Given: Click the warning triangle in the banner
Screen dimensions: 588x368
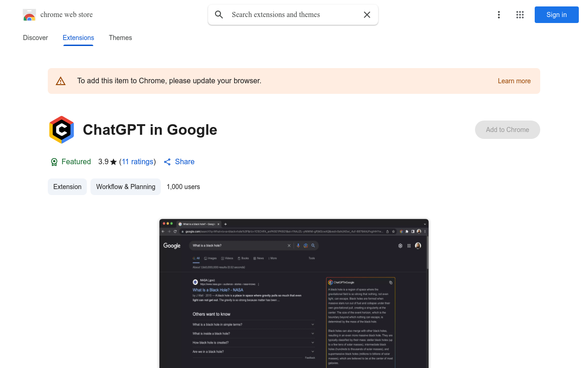Looking at the screenshot, I should click(61, 80).
